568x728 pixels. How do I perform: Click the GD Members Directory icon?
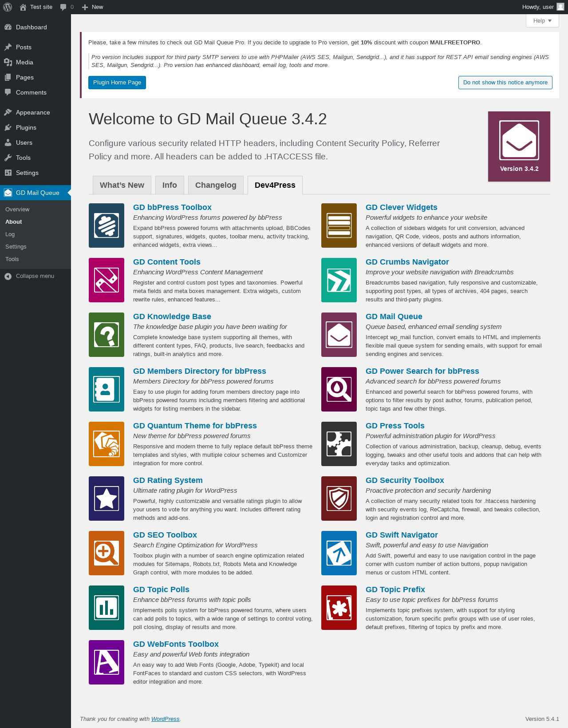[x=106, y=389]
